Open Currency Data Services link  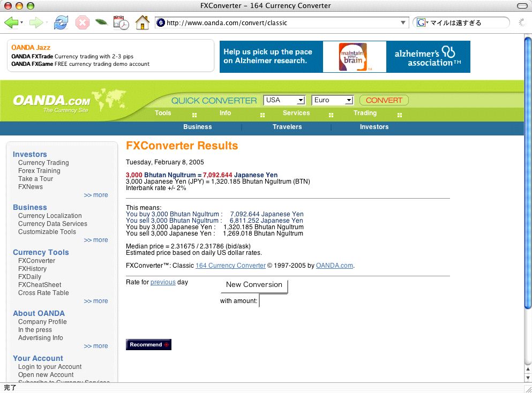click(53, 224)
